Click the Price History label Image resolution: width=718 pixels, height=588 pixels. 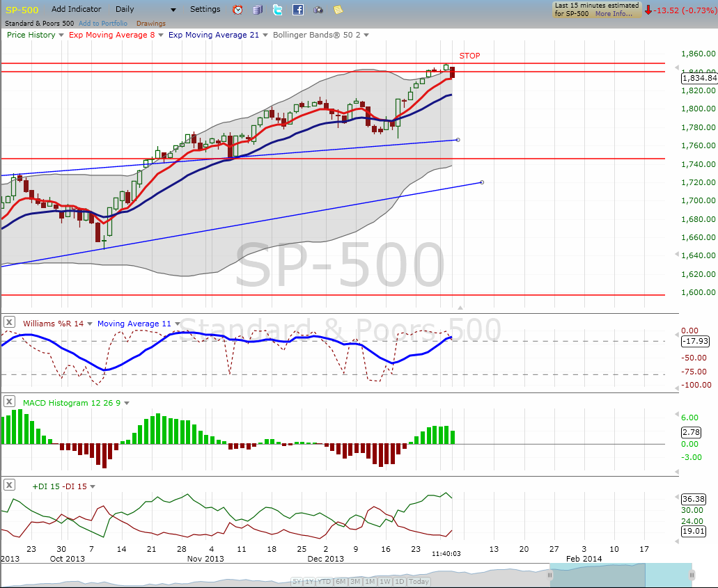tap(31, 35)
